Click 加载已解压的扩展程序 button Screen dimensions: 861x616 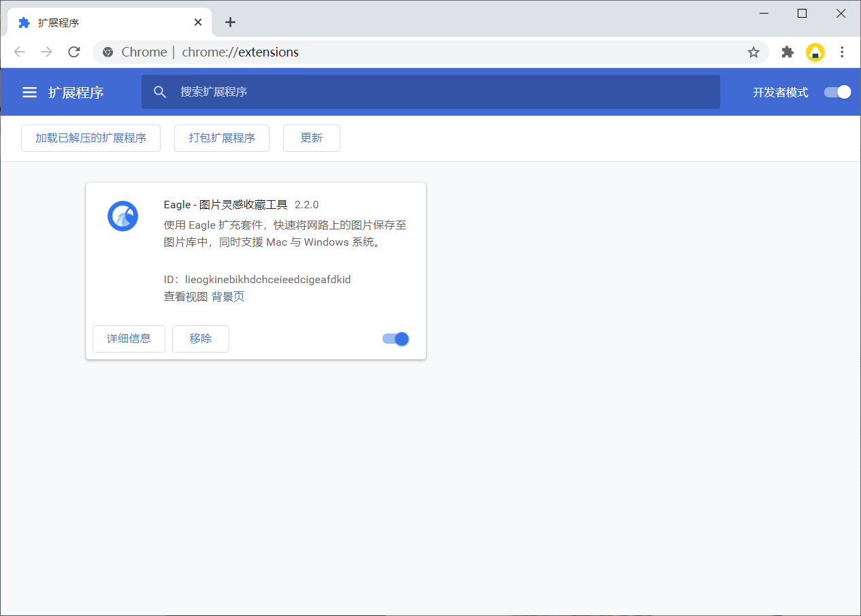91,138
